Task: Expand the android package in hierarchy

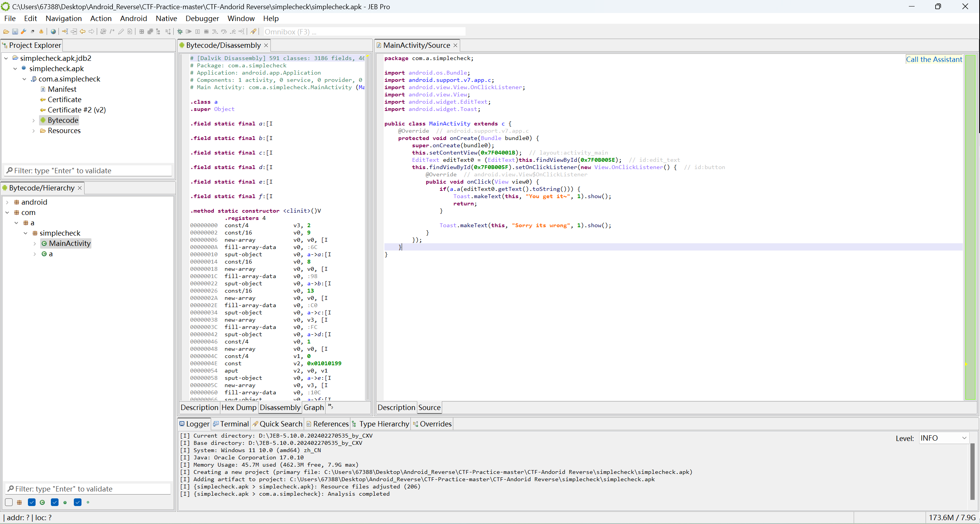Action: pyautogui.click(x=7, y=202)
